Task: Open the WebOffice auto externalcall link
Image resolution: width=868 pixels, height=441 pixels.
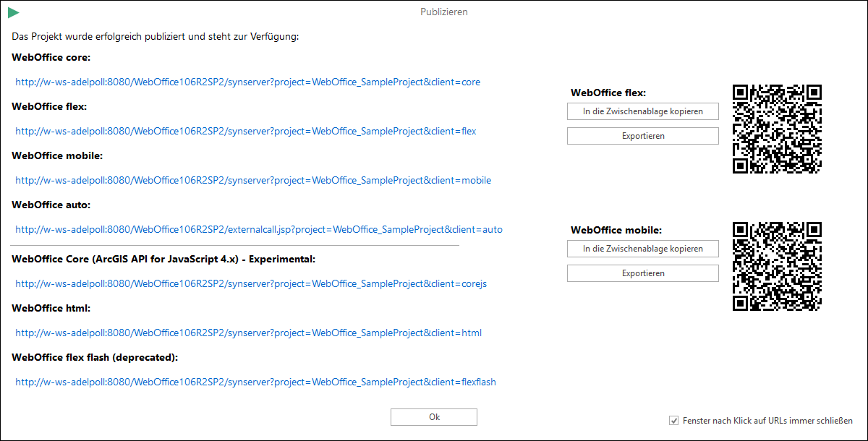Action: coord(257,229)
